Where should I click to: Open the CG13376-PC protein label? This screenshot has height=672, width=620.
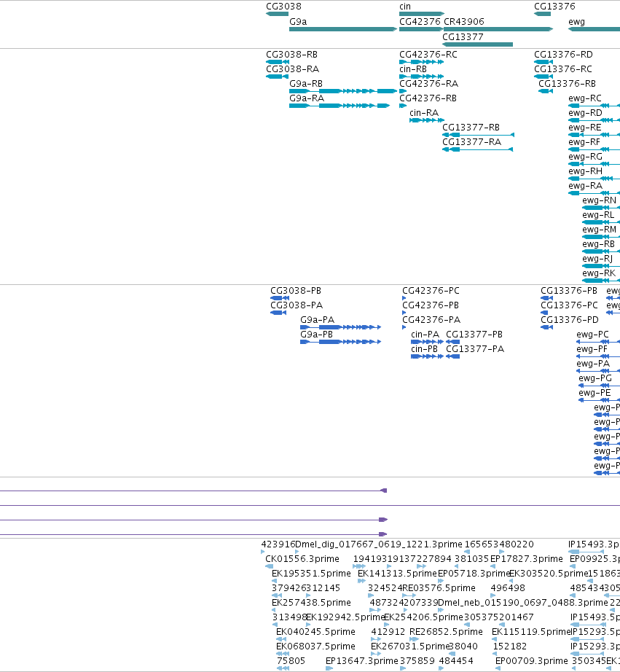[x=570, y=305]
